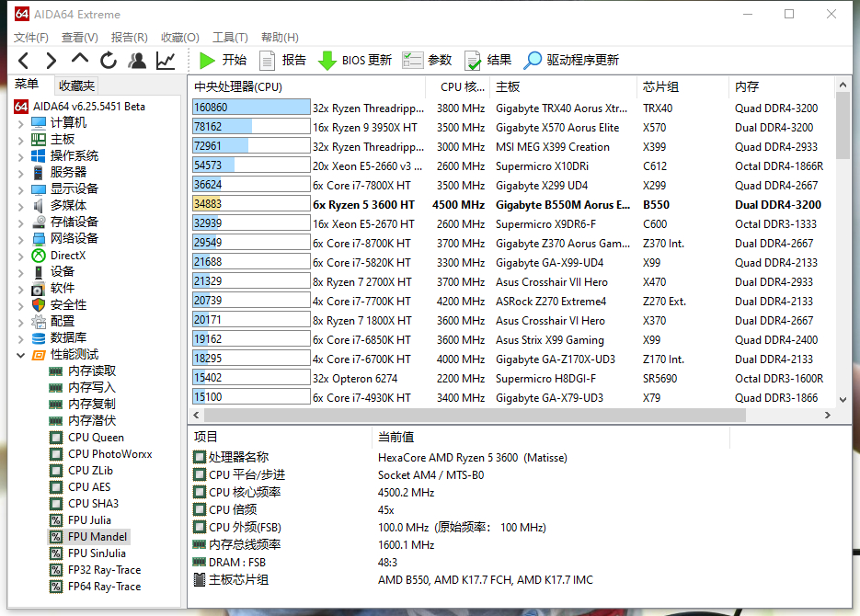Expand the 计算机 tree node
The height and width of the screenshot is (616, 860).
coord(20,124)
